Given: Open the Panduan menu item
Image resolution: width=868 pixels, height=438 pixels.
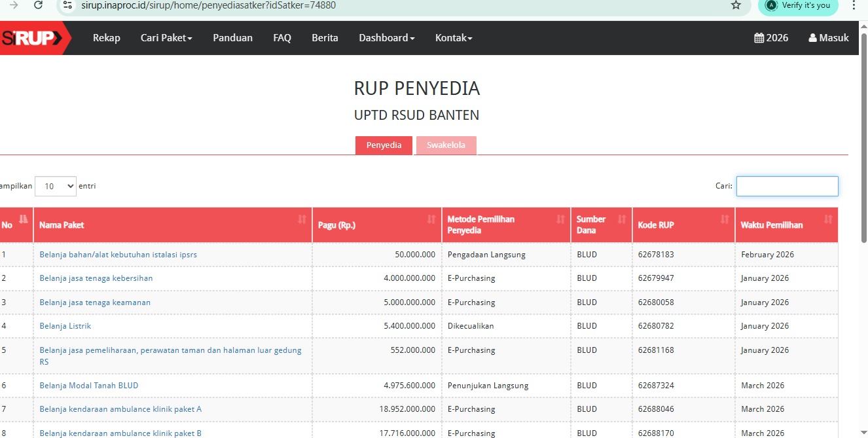Looking at the screenshot, I should [232, 38].
